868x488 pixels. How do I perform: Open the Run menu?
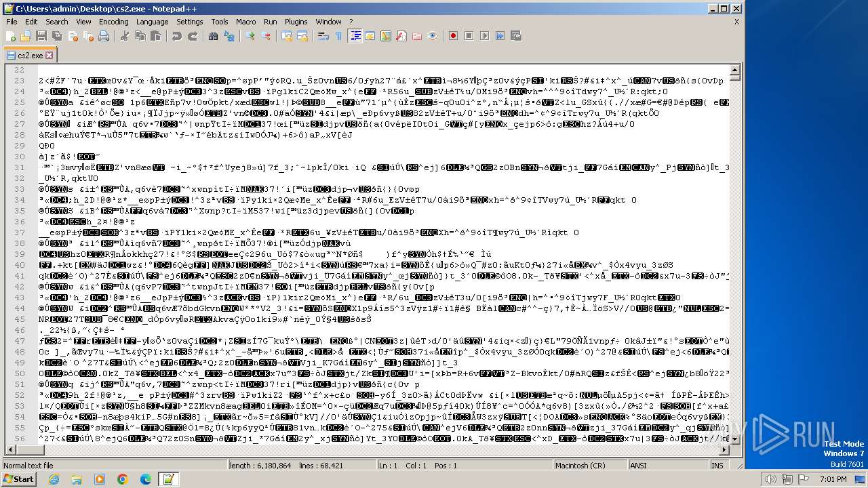point(271,22)
